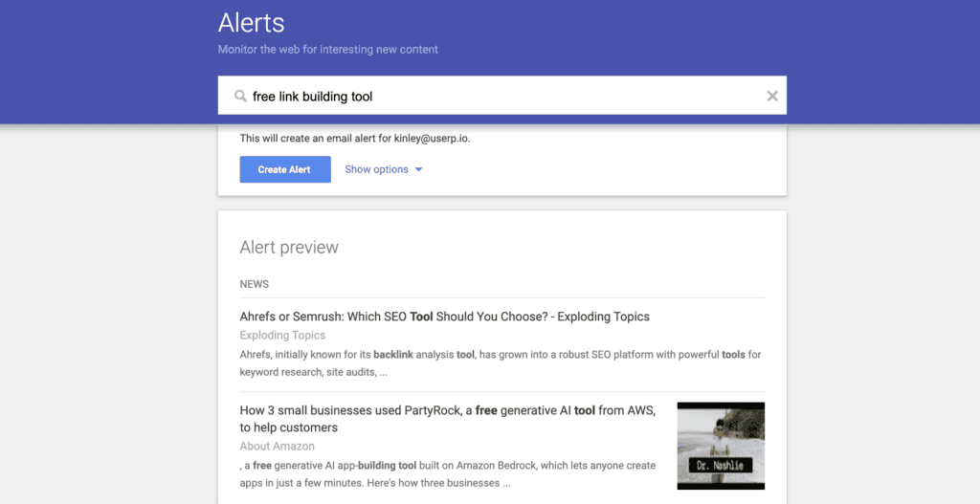Click the Create Alert button
The height and width of the screenshot is (504, 980).
click(x=285, y=169)
